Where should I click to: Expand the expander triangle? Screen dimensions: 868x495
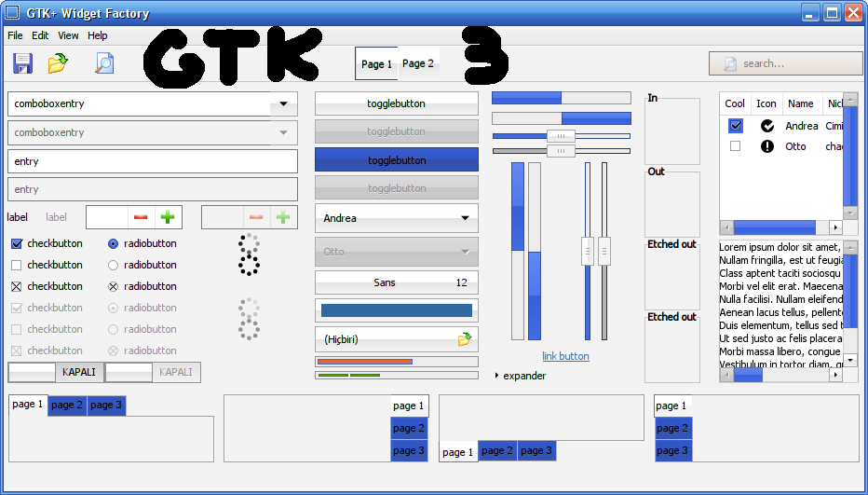tap(497, 376)
